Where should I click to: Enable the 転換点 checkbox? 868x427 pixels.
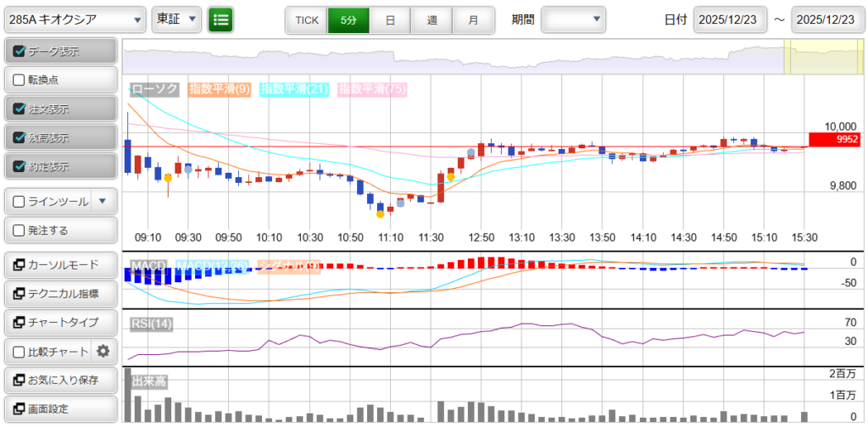(19, 80)
